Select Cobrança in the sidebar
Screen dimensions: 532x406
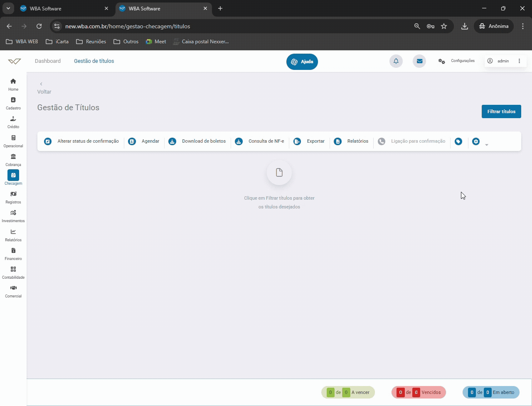click(13, 160)
